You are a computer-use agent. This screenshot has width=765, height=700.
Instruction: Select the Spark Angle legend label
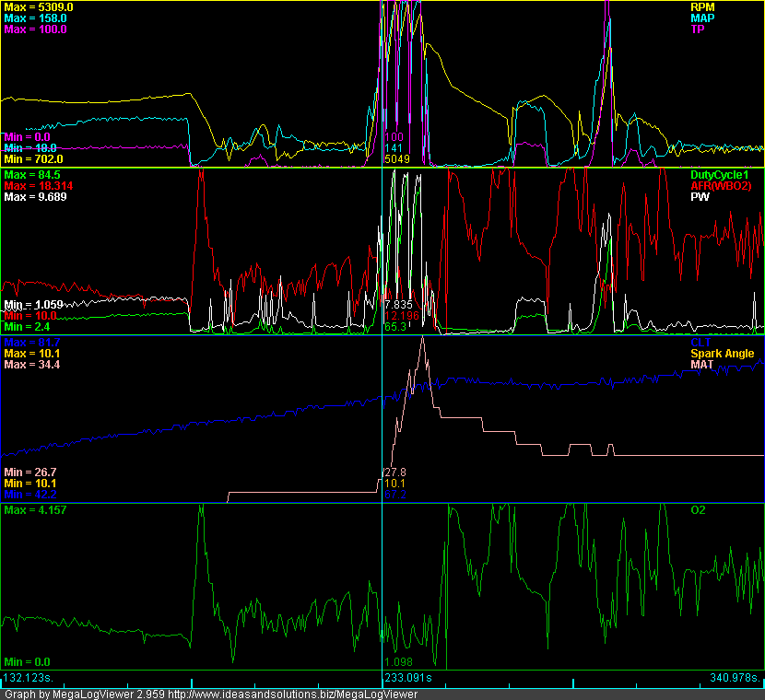[x=722, y=354]
